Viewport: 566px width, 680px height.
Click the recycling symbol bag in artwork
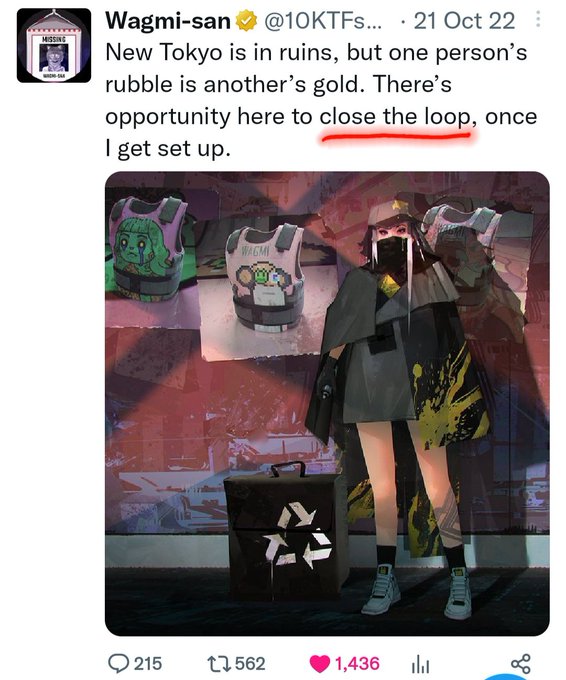click(286, 532)
